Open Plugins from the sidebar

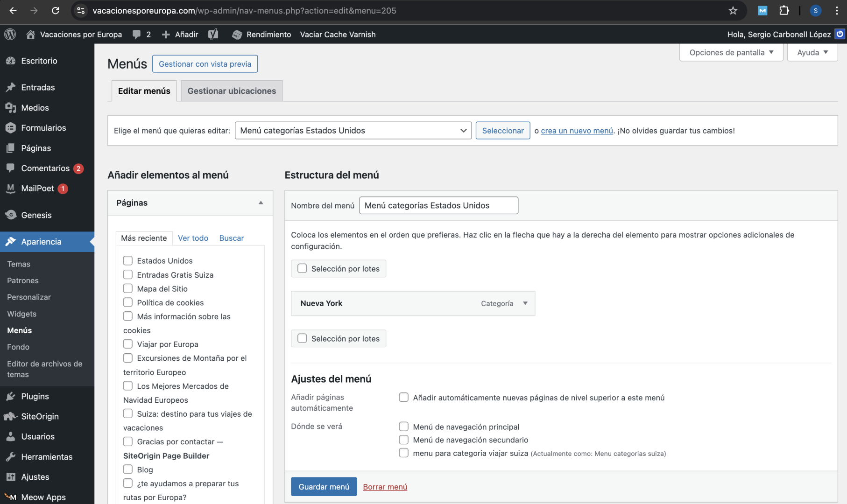(35, 396)
